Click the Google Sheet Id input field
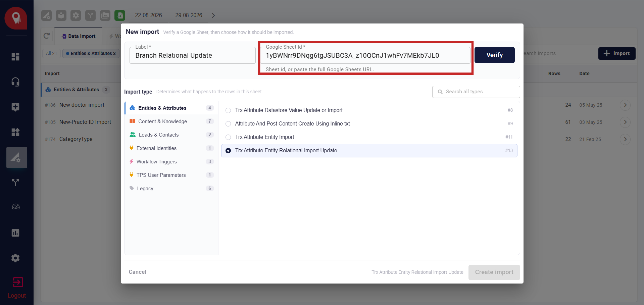This screenshot has width=644, height=305. pos(365,55)
